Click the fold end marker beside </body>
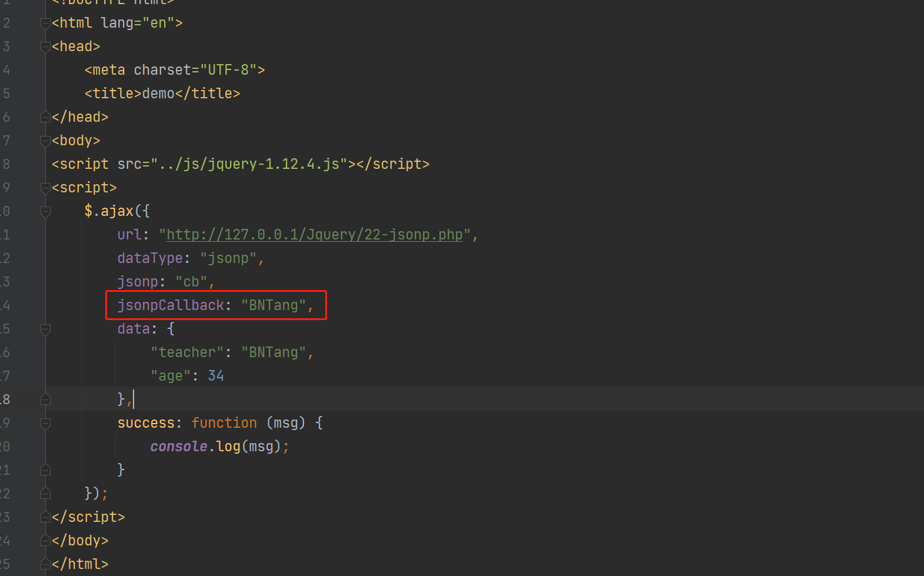 click(45, 541)
